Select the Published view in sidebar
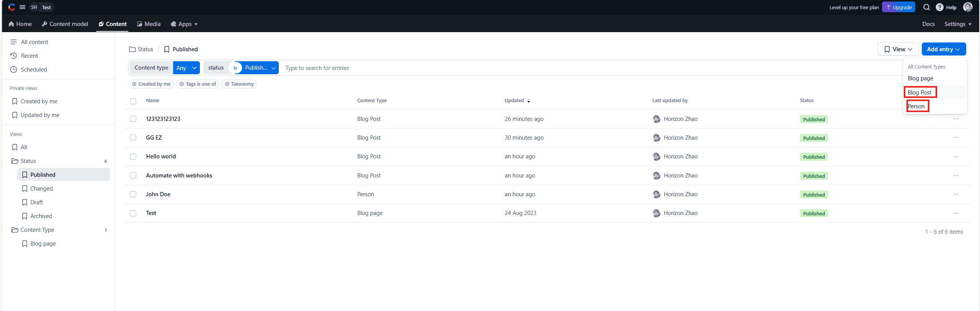Viewport: 980px width, 311px height. tap(64, 175)
